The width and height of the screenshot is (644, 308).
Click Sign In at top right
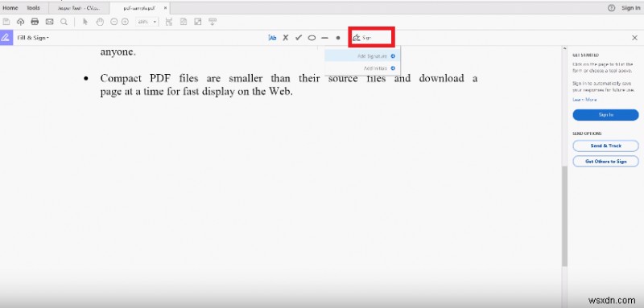point(630,8)
